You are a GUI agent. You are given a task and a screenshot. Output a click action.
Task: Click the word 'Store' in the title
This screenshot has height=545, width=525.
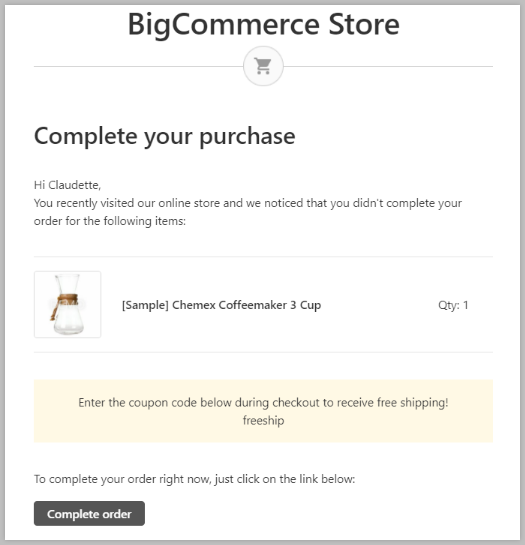[364, 24]
